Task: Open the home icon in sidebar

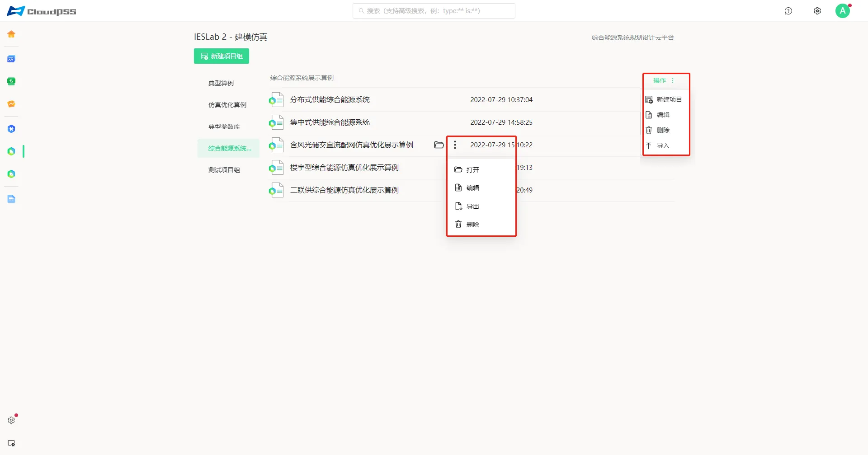Action: (11, 34)
